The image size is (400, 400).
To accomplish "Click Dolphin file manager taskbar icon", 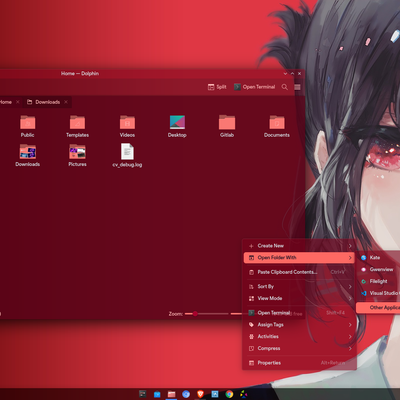I will (x=172, y=394).
